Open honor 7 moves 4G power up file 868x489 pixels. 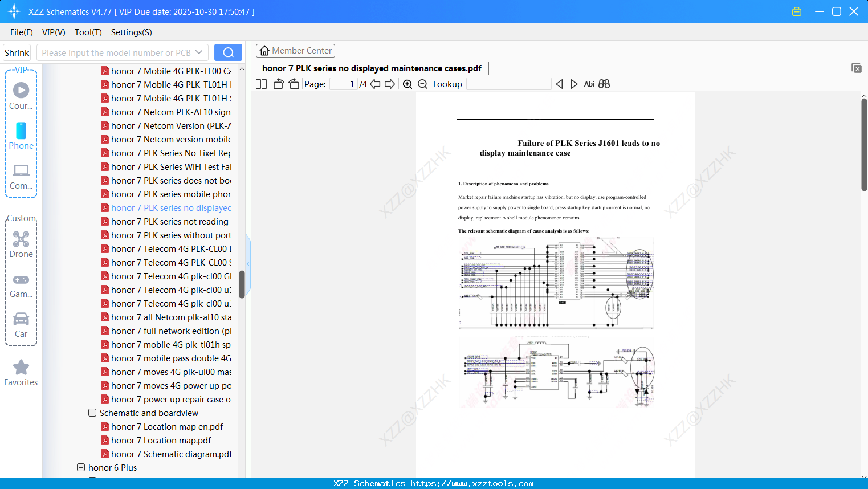171,386
